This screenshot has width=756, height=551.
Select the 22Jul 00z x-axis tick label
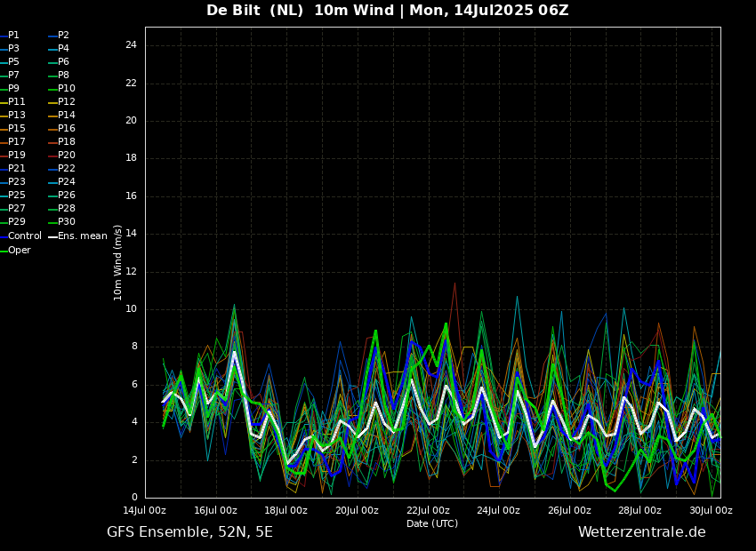[x=428, y=511]
